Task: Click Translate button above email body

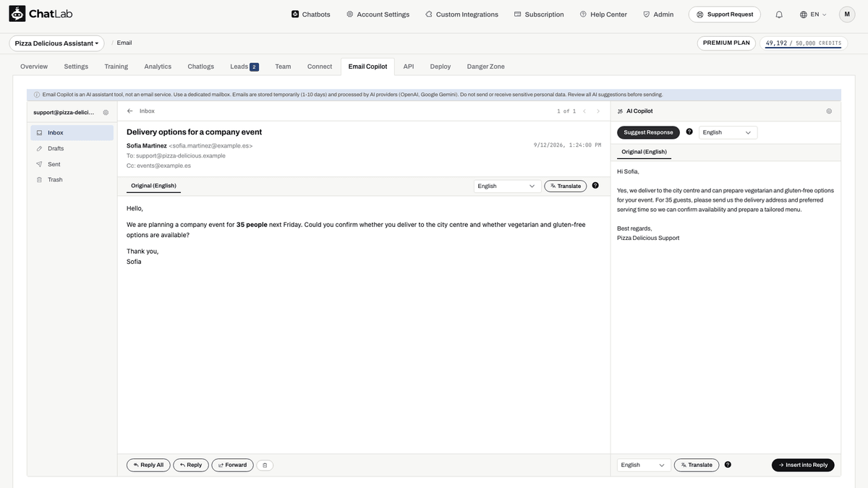Action: (566, 186)
